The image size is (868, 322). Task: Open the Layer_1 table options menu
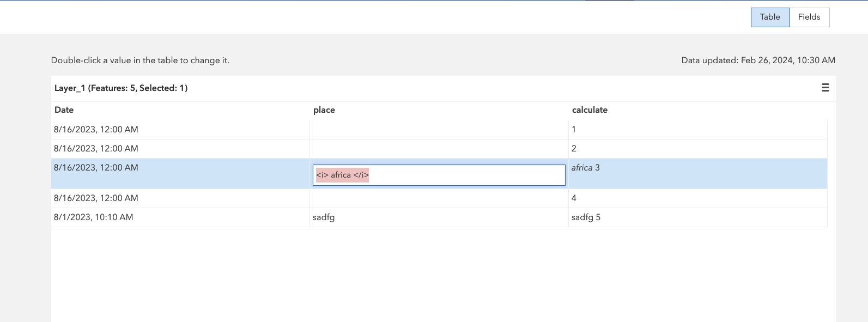tap(825, 88)
